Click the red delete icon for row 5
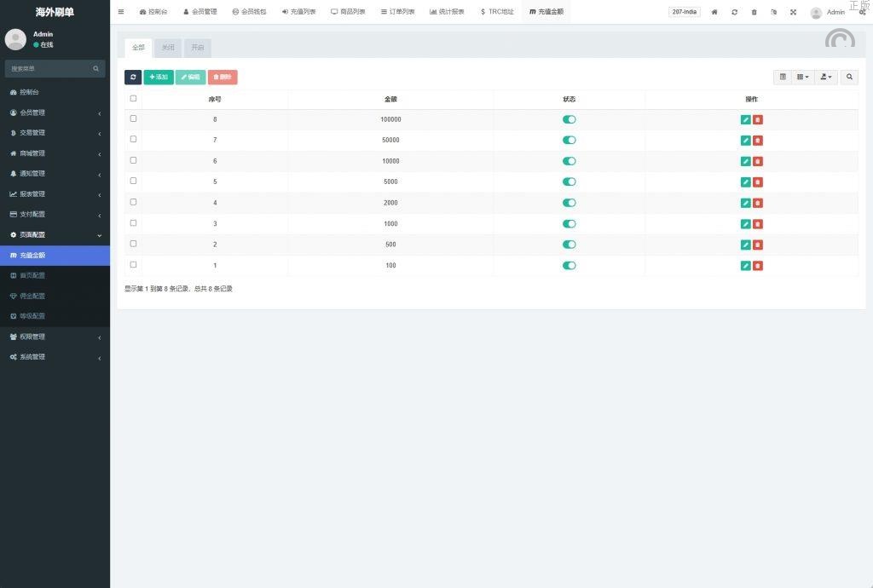Image resolution: width=873 pixels, height=588 pixels. (758, 182)
